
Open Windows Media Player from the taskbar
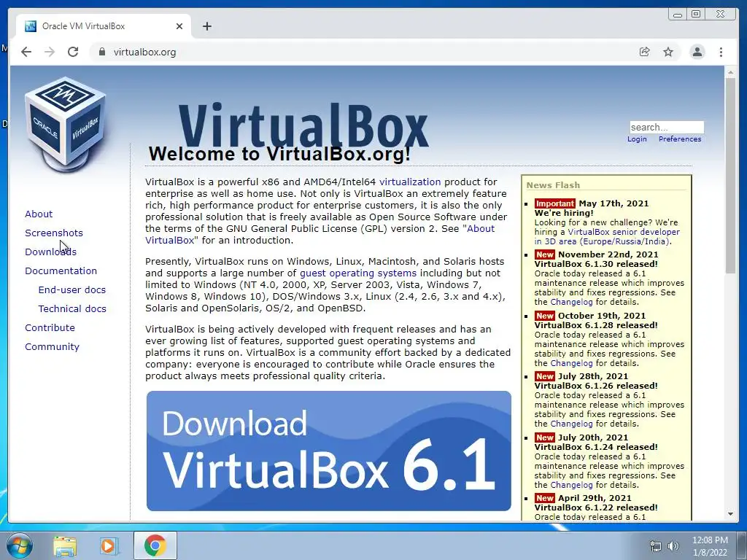pyautogui.click(x=109, y=545)
